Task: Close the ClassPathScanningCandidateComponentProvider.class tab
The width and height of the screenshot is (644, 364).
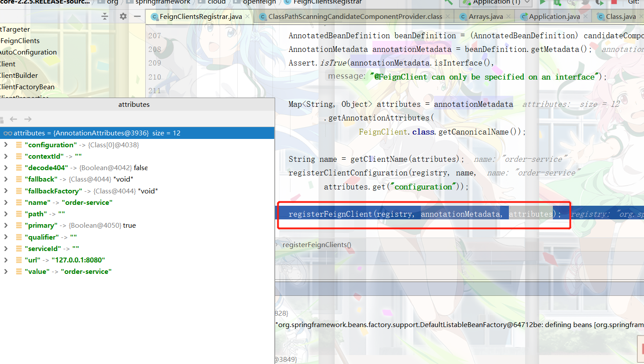Action: coord(448,17)
